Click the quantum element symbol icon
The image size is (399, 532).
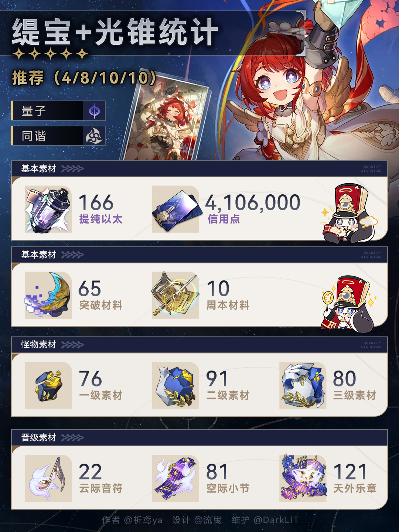pos(94,111)
